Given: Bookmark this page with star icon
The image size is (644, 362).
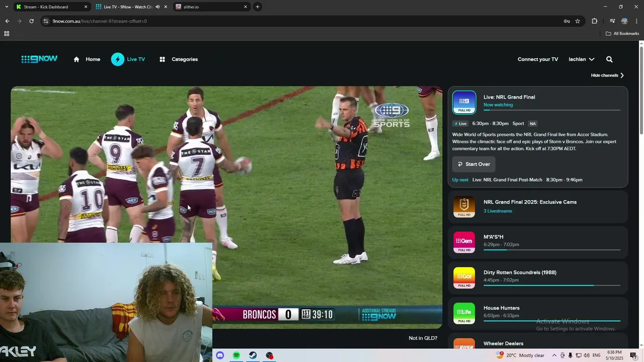Looking at the screenshot, I should point(578,21).
